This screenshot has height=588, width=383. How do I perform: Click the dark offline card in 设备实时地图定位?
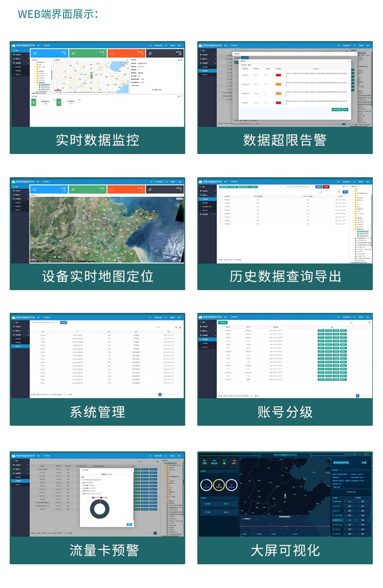point(165,189)
